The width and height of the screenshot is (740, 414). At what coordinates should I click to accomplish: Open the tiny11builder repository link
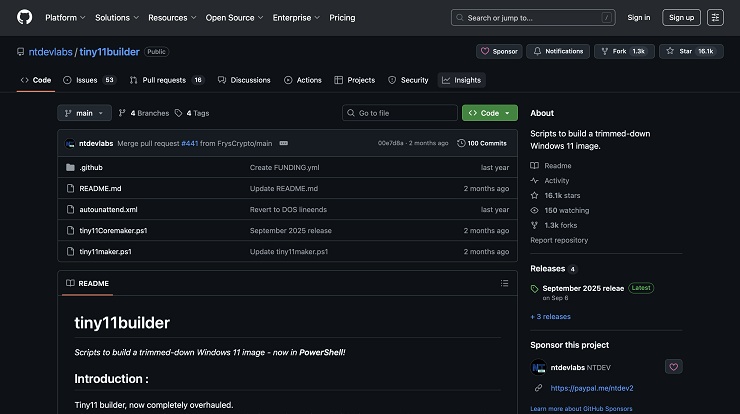click(109, 52)
